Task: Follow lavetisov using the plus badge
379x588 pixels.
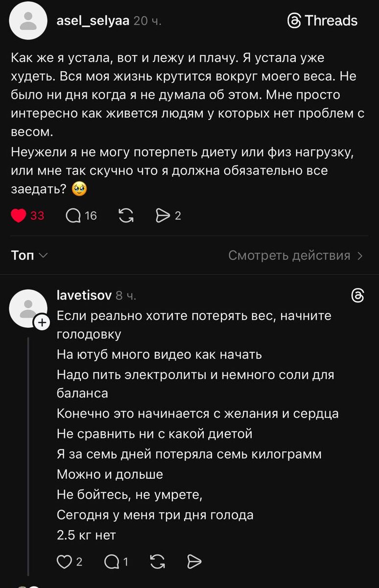Action: point(41,323)
